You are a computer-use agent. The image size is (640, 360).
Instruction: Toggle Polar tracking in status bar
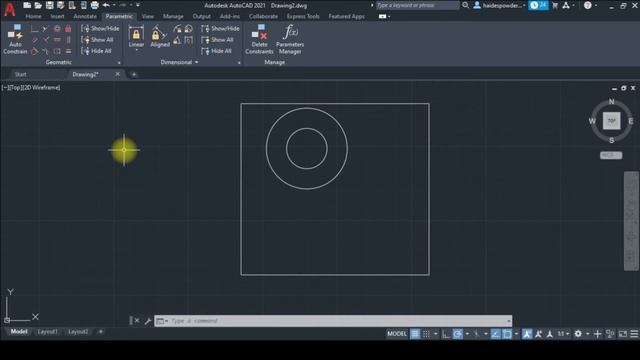click(458, 334)
